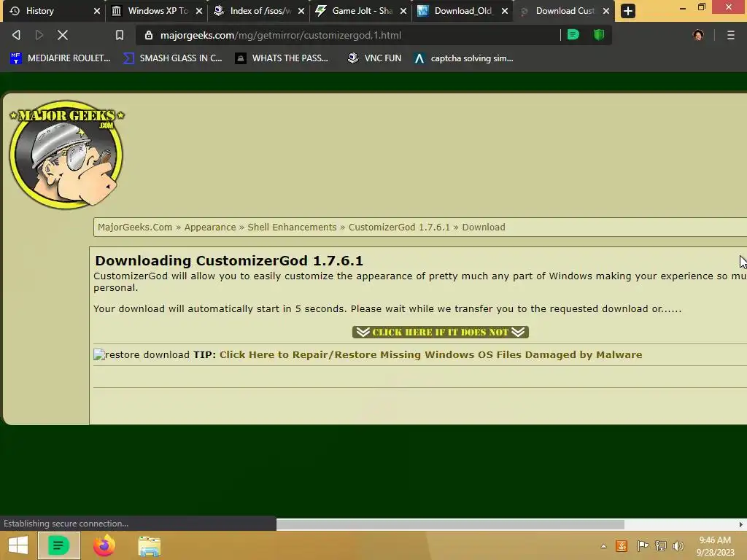Click the Java tray icon

coord(622,546)
